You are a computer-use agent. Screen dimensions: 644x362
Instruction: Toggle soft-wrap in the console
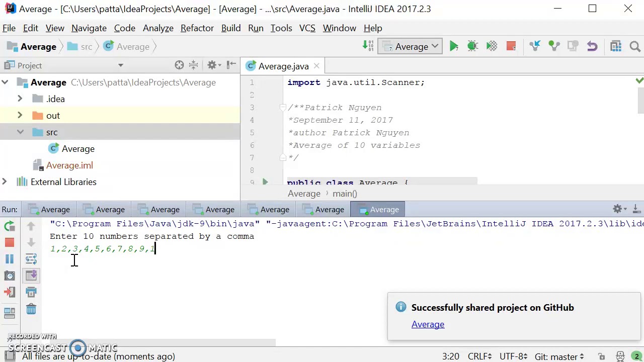[x=31, y=259]
